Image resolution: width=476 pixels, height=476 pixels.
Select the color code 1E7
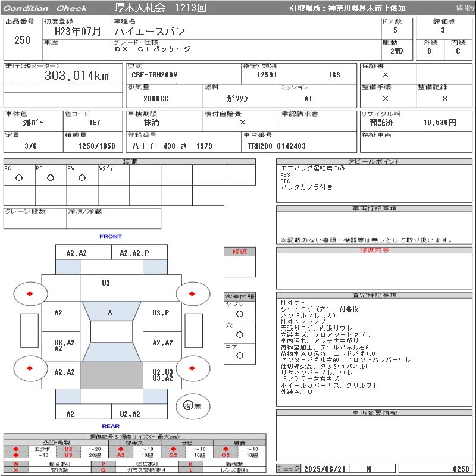(95, 123)
